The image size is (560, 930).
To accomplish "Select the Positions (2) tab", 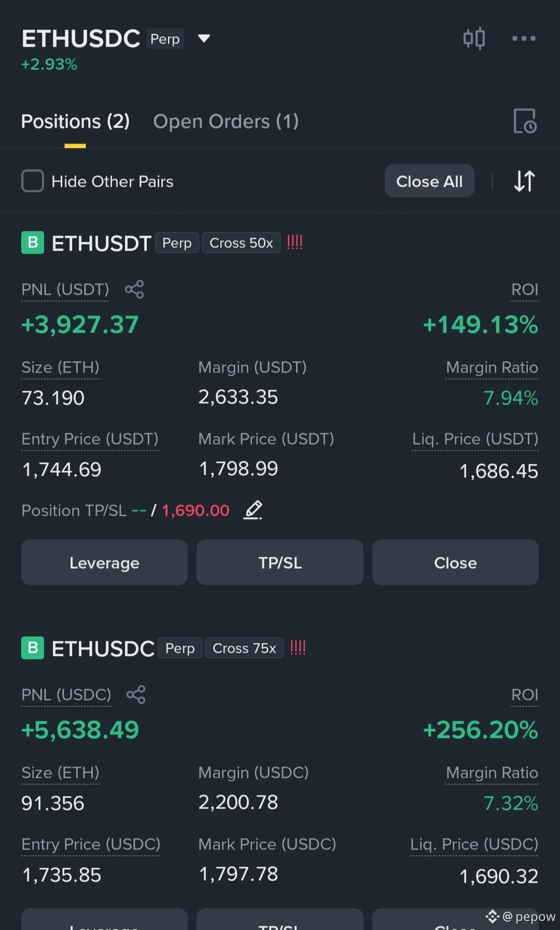I will [75, 121].
